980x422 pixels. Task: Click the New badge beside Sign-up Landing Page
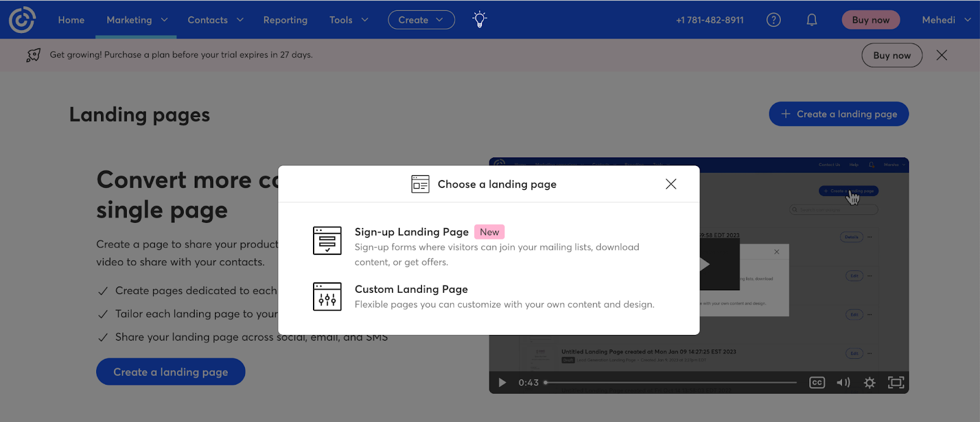click(x=489, y=232)
